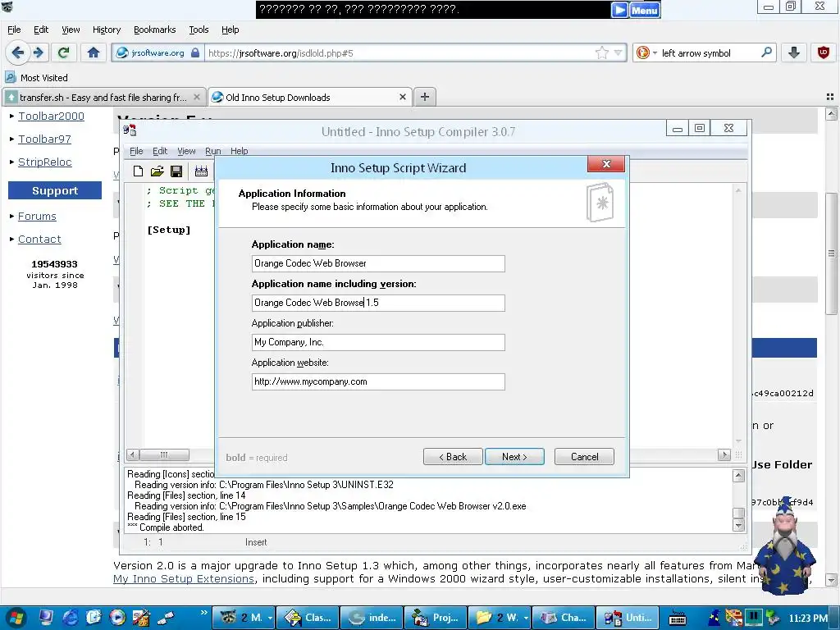Reload the page with the refresh icon
Image resolution: width=840 pixels, height=630 pixels.
63,52
